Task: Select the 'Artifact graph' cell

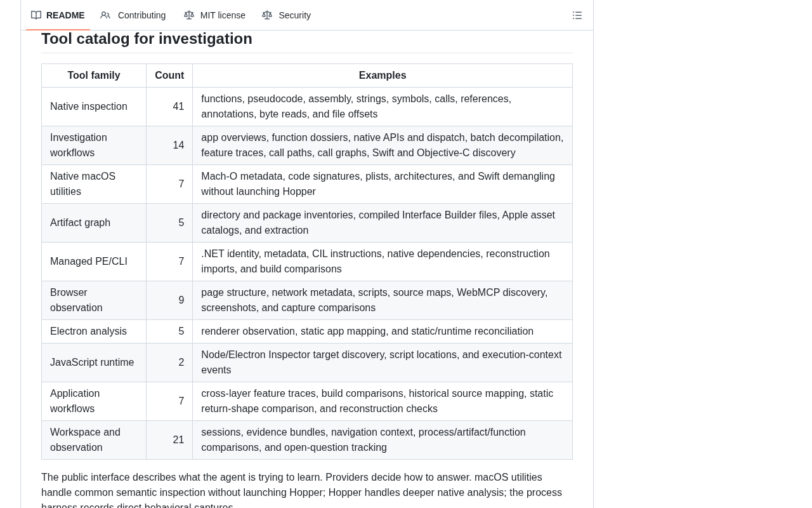Action: pos(94,223)
